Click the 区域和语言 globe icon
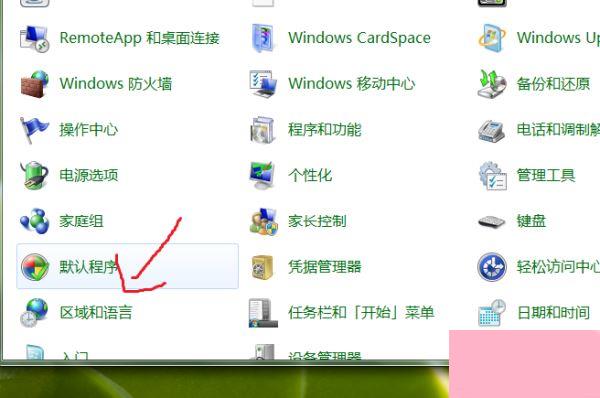Viewport: 600px width, 398px height. coord(34,313)
